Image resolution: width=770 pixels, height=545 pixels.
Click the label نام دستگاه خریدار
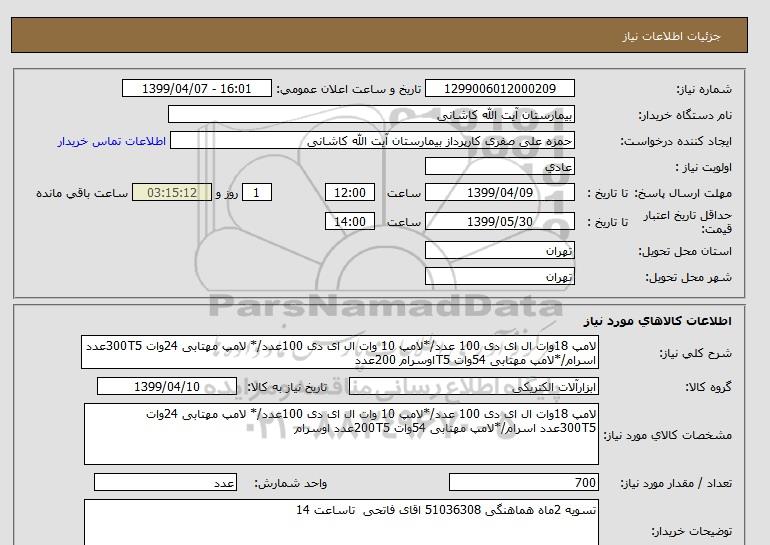tap(685, 115)
